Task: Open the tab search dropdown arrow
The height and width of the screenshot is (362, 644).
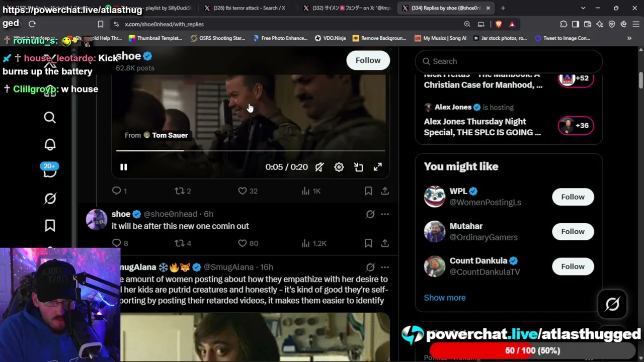Action: (x=583, y=8)
